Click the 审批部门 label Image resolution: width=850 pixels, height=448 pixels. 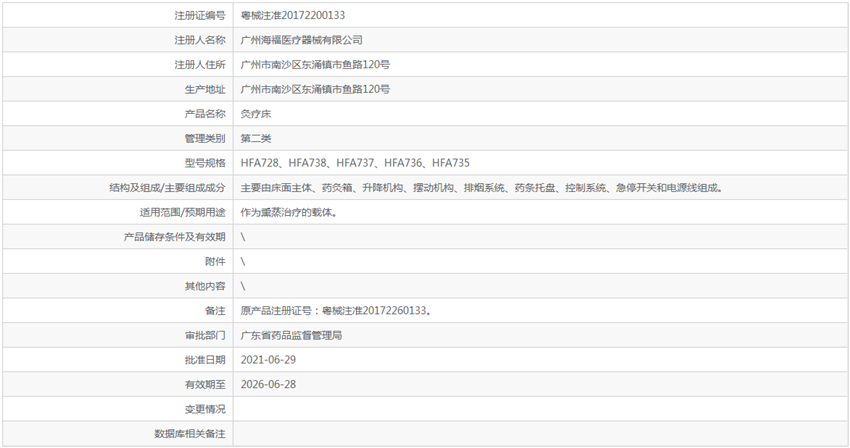(205, 335)
